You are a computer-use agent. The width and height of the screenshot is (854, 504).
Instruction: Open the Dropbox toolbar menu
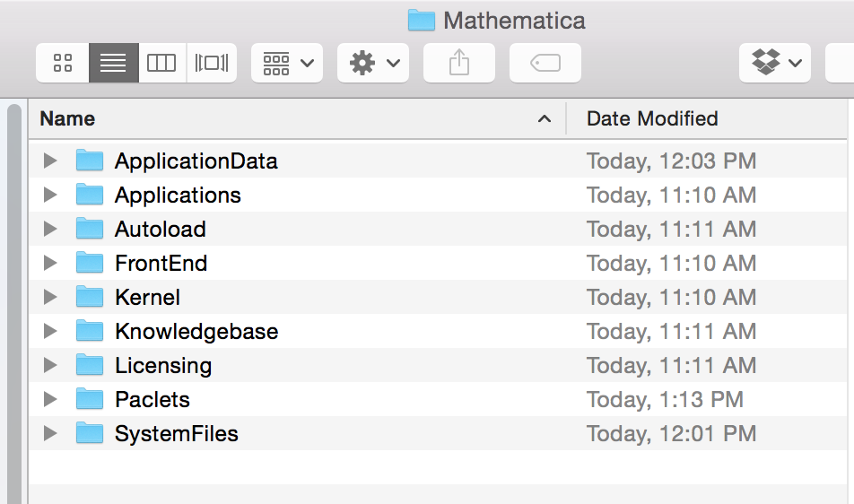[x=775, y=63]
